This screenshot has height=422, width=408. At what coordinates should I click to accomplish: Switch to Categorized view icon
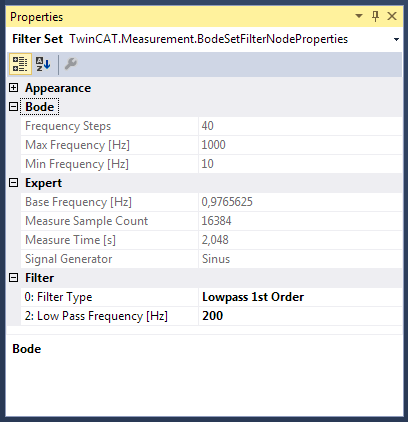20,64
